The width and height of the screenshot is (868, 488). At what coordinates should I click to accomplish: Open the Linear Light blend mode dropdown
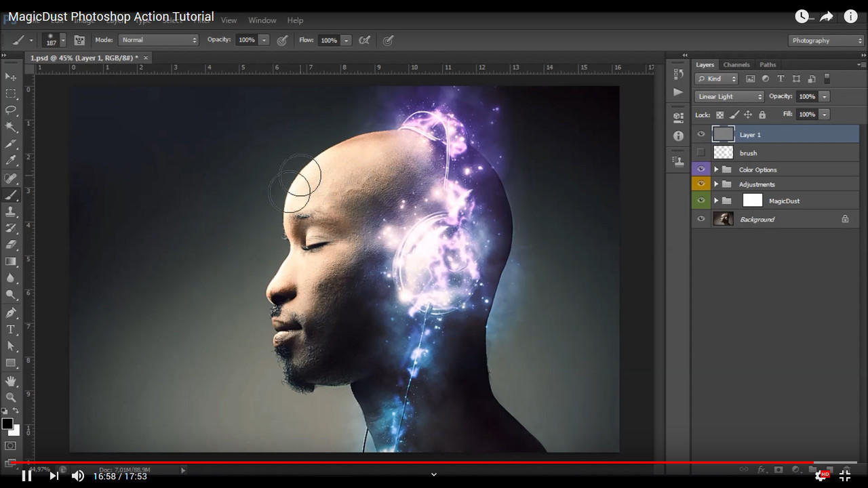729,97
